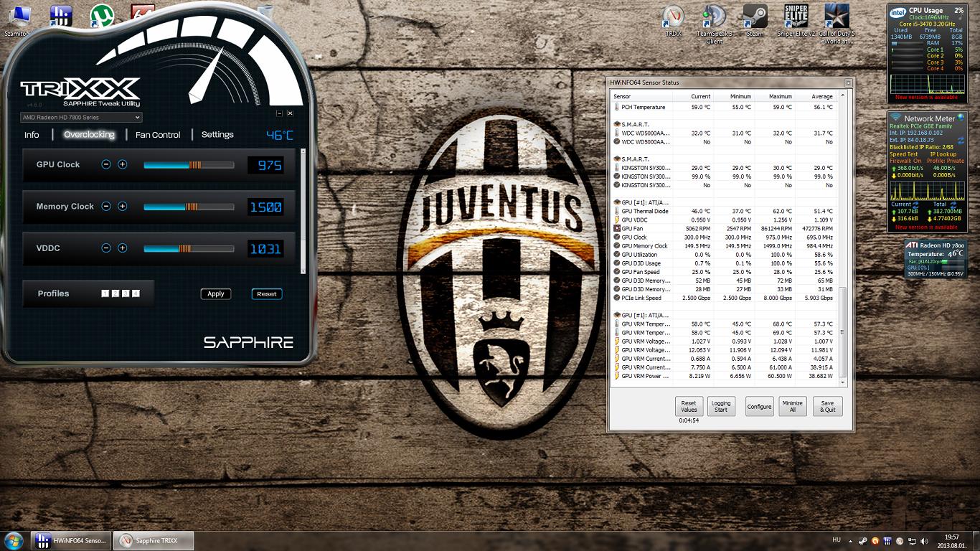
Task: Click Reset button in TRIXX
Action: [x=267, y=293]
